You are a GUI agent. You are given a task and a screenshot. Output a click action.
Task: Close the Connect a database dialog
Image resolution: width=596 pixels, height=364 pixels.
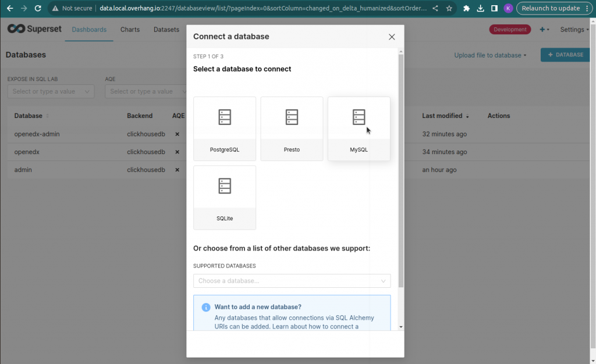coord(392,37)
